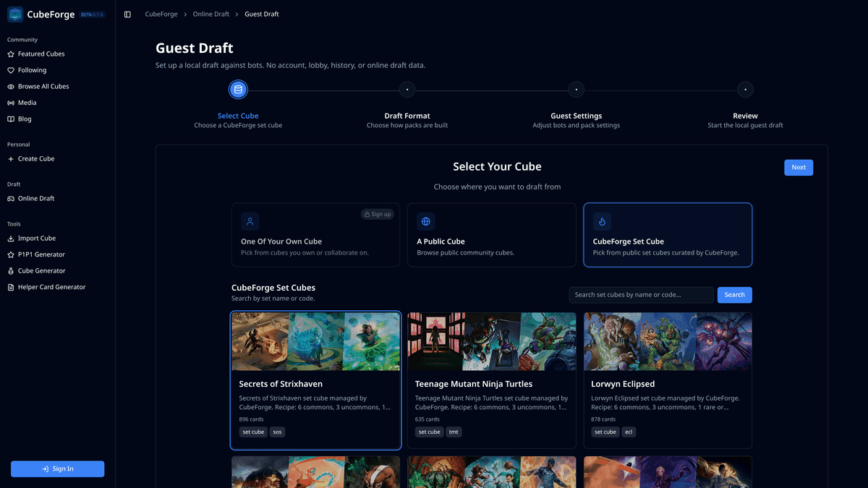Viewport: 868px width, 488px height.
Task: Toggle the sidebar panel icon
Action: pyautogui.click(x=127, y=14)
